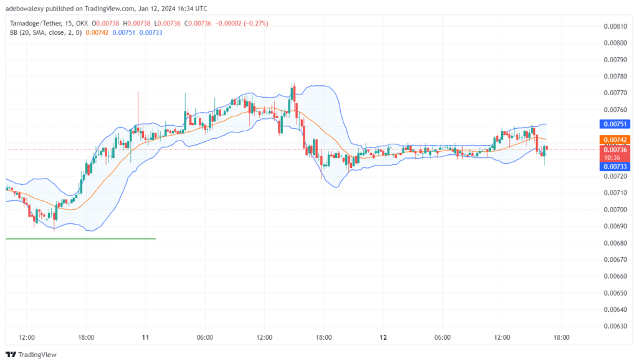Click the bold date label 11 on time axis
This screenshot has height=364, width=638.
[146, 337]
